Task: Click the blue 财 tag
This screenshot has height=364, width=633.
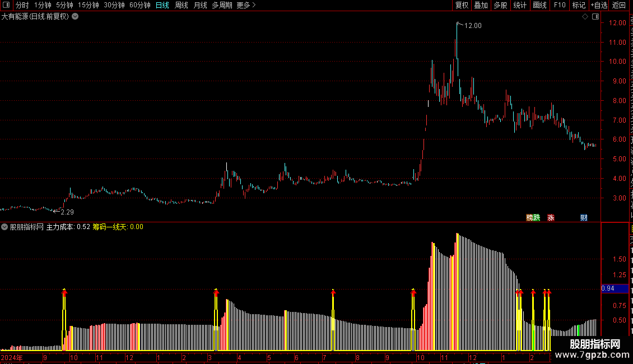Action: pyautogui.click(x=584, y=217)
